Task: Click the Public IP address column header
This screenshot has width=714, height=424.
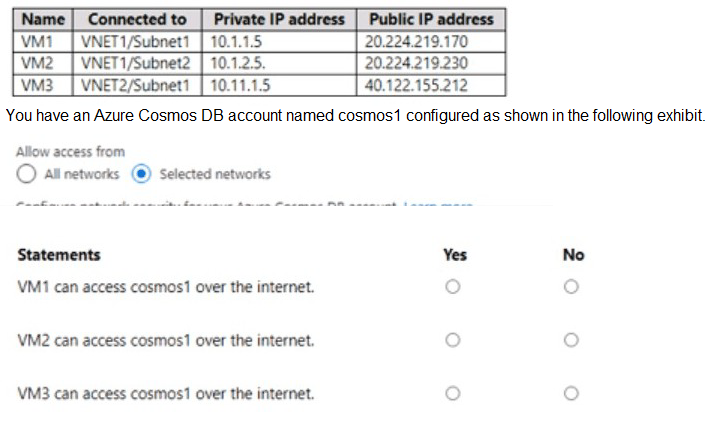Action: pos(431,19)
